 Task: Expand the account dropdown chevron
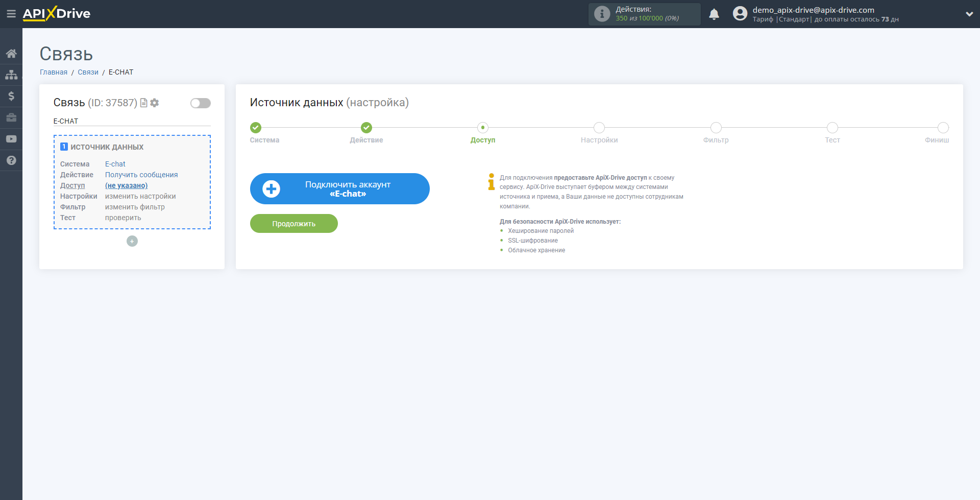[x=969, y=14]
